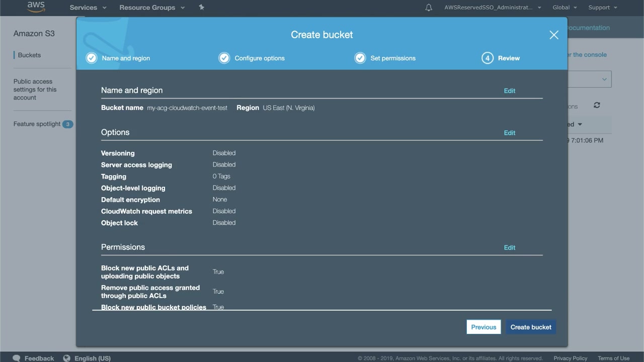Click the step 4 Review circle

[x=487, y=58]
